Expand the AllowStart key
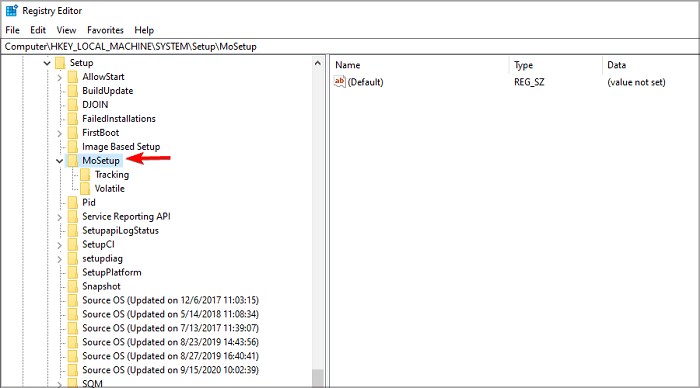Viewport: 700px width, 388px height. pos(59,77)
